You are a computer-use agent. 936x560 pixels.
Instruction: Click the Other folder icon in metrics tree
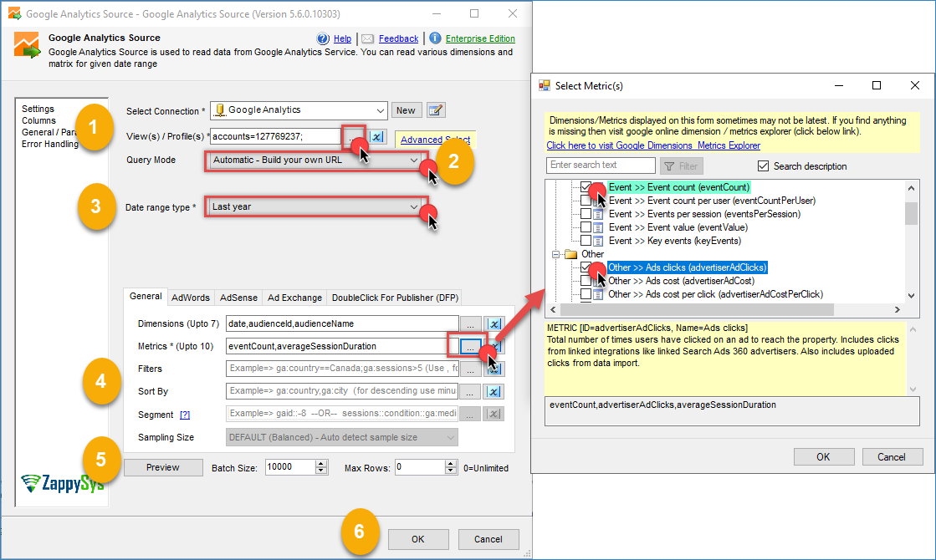(x=571, y=254)
